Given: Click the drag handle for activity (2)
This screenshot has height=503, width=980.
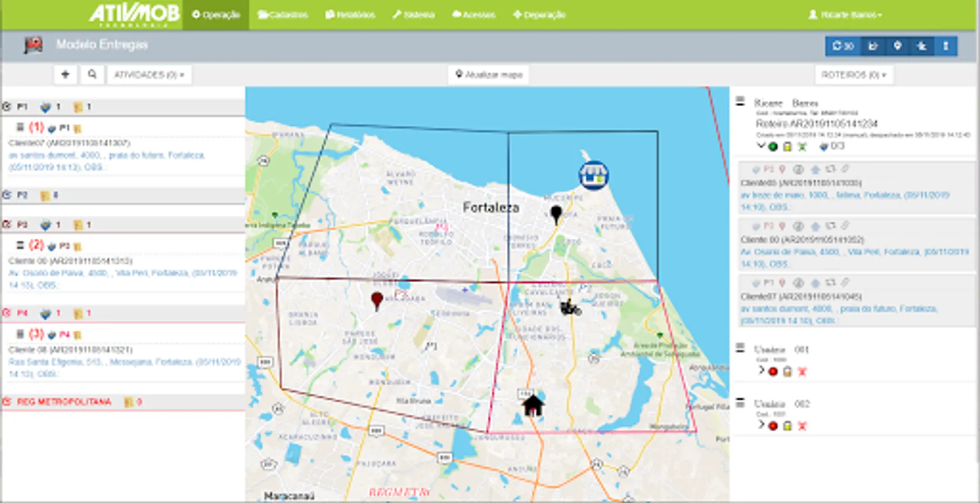Looking at the screenshot, I should (x=20, y=245).
